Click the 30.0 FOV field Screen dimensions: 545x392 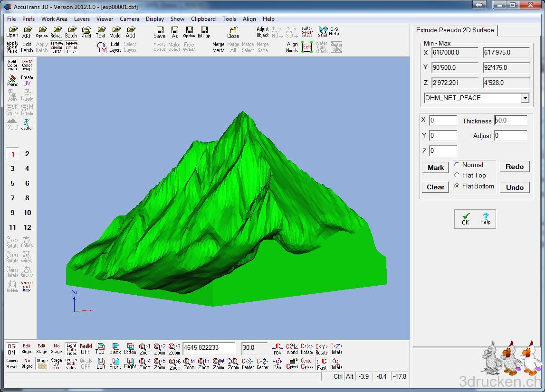254,348
